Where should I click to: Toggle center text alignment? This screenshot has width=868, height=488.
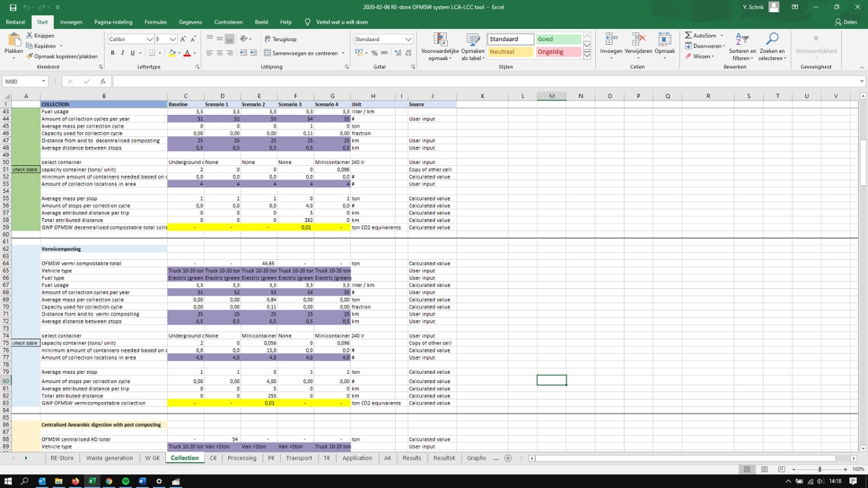(219, 53)
